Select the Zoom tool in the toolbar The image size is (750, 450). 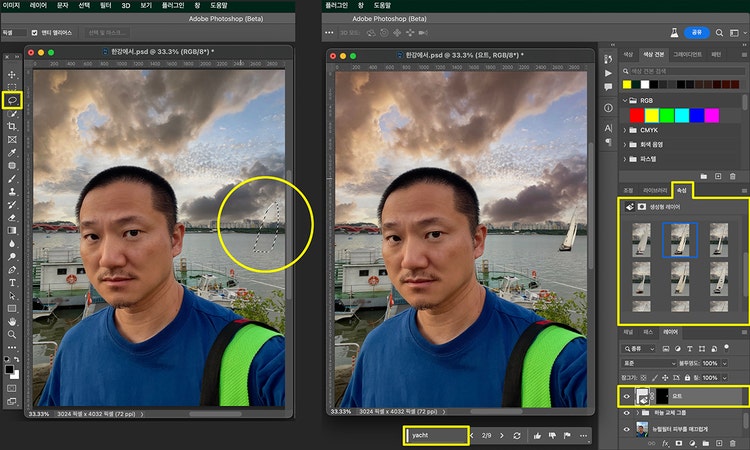point(12,334)
